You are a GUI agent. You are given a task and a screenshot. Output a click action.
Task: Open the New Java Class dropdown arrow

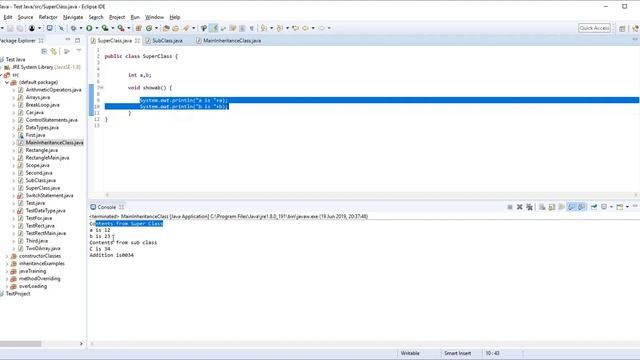point(156,28)
